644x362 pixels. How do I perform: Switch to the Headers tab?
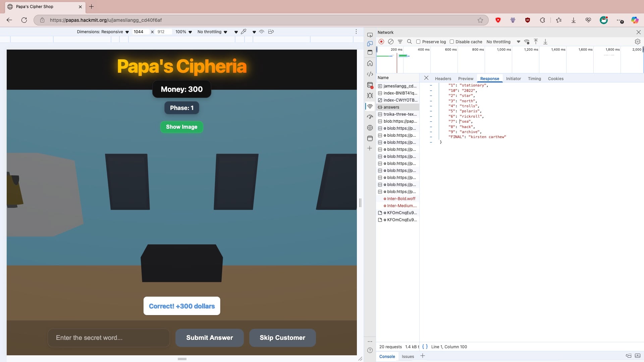coord(443,78)
